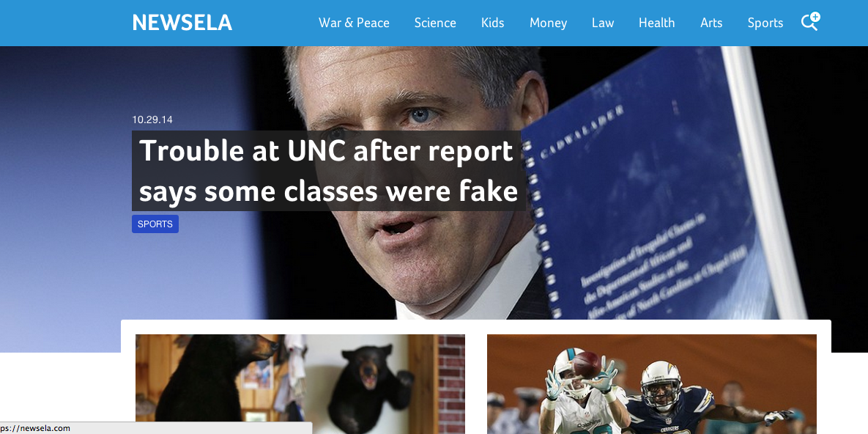Click the newsela.com status bar URL
This screenshot has height=434, width=868.
(35, 428)
